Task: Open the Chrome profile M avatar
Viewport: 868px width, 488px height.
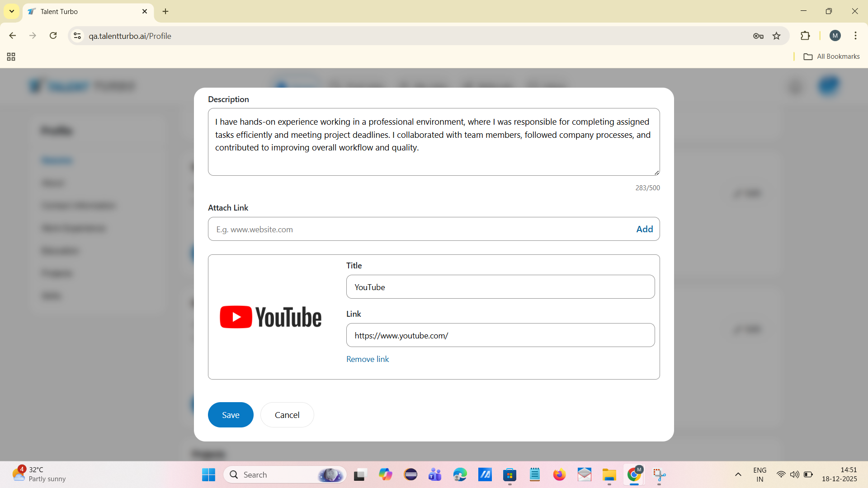Action: click(835, 36)
